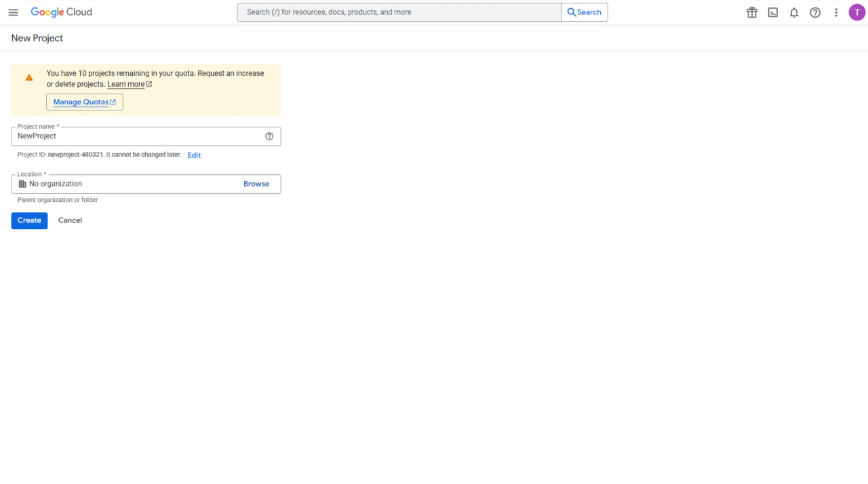Focus the top resource search box

399,12
